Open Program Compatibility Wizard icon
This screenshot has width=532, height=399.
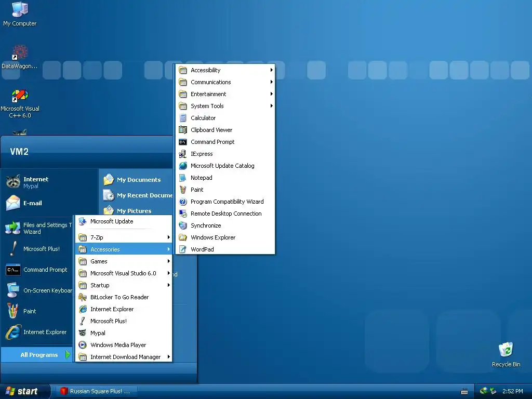(x=183, y=202)
